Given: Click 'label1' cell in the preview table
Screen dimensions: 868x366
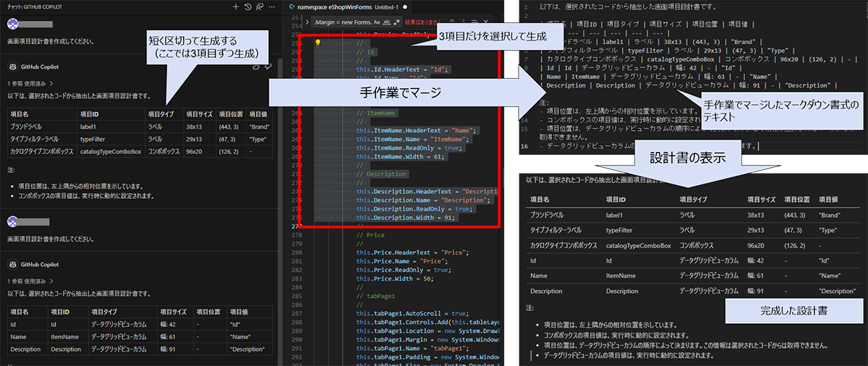Looking at the screenshot, I should point(616,215).
